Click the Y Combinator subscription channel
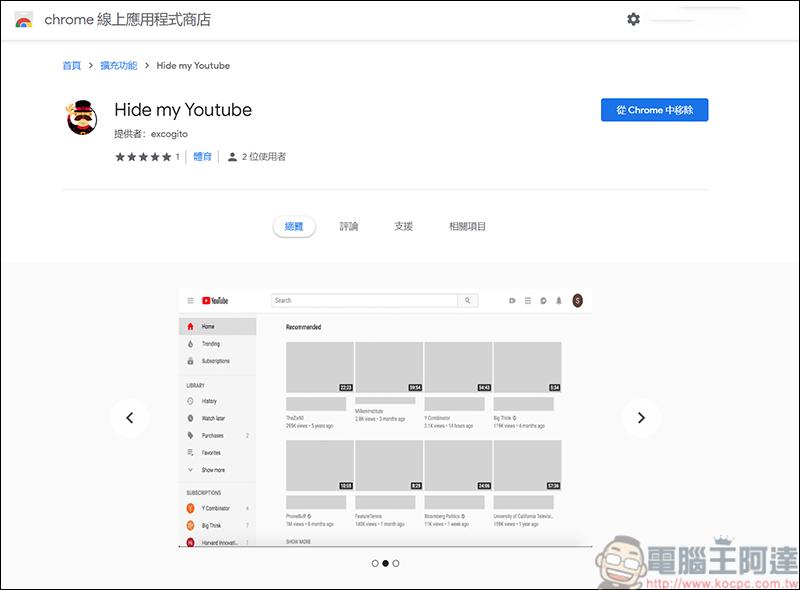800x590 pixels. pyautogui.click(x=217, y=508)
